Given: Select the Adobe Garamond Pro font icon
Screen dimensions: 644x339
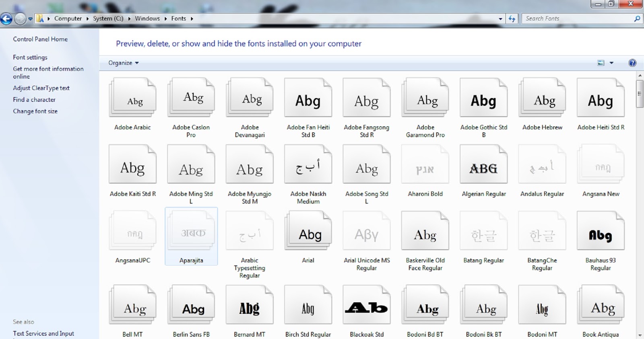Looking at the screenshot, I should 425,98.
